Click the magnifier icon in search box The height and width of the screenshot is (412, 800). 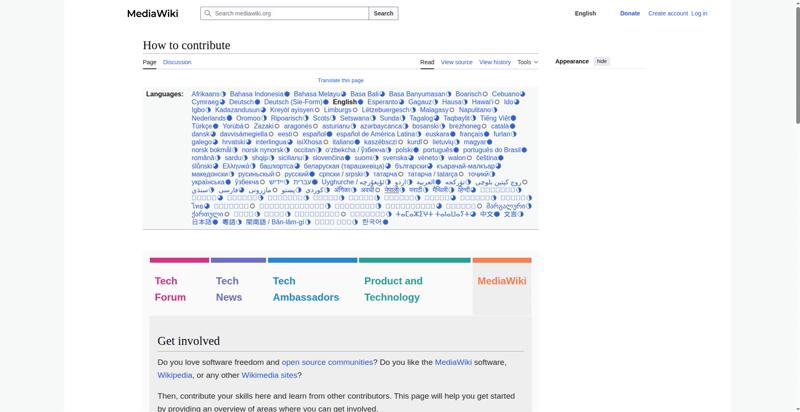tap(207, 14)
